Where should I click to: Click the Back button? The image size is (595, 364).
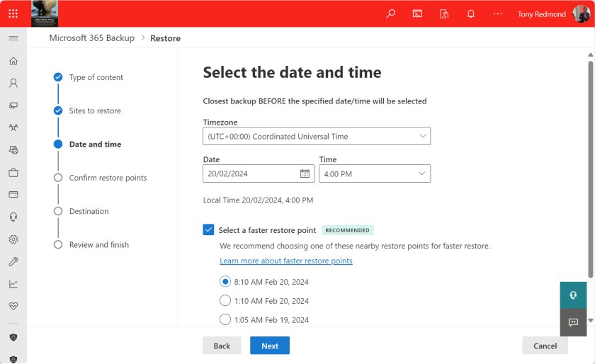(222, 346)
